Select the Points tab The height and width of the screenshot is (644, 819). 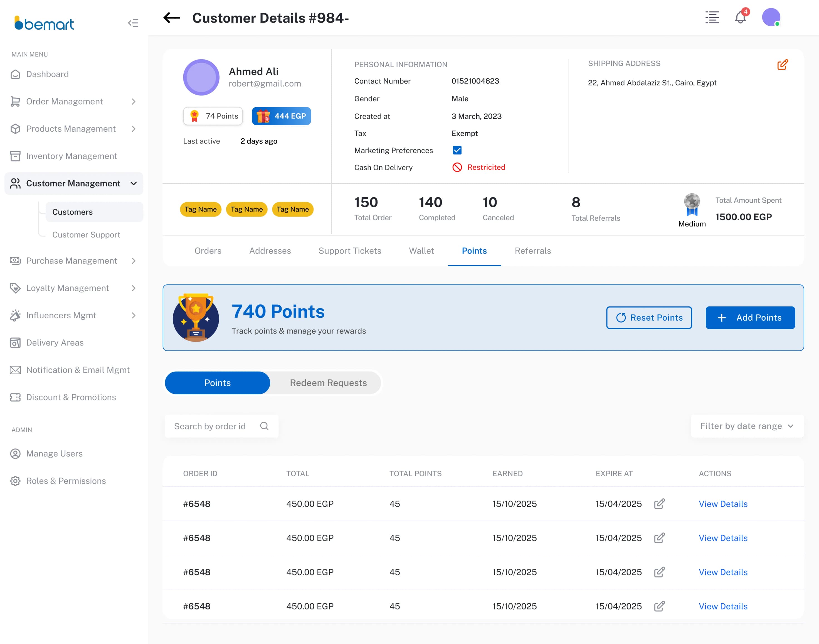[474, 251]
